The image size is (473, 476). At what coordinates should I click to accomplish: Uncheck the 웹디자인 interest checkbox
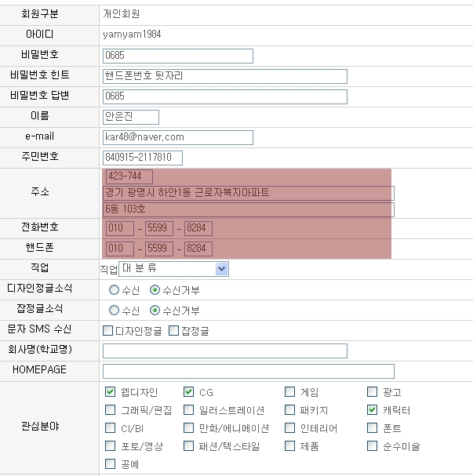[110, 391]
